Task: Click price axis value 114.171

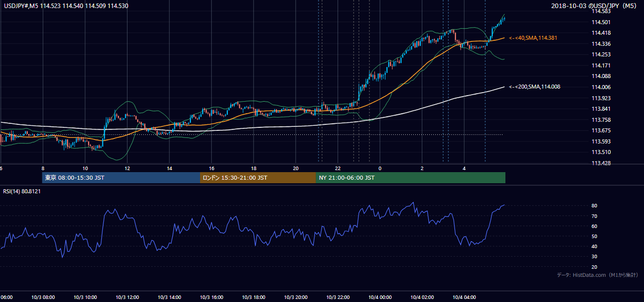Action: pos(601,65)
